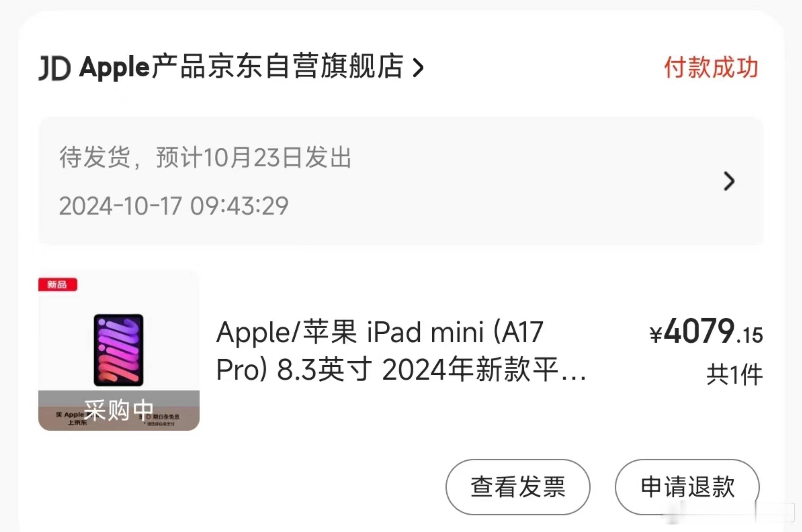Viewport: 802px width, 532px height.
Task: Tap the 采购中 overlay on the product image
Action: [119, 410]
